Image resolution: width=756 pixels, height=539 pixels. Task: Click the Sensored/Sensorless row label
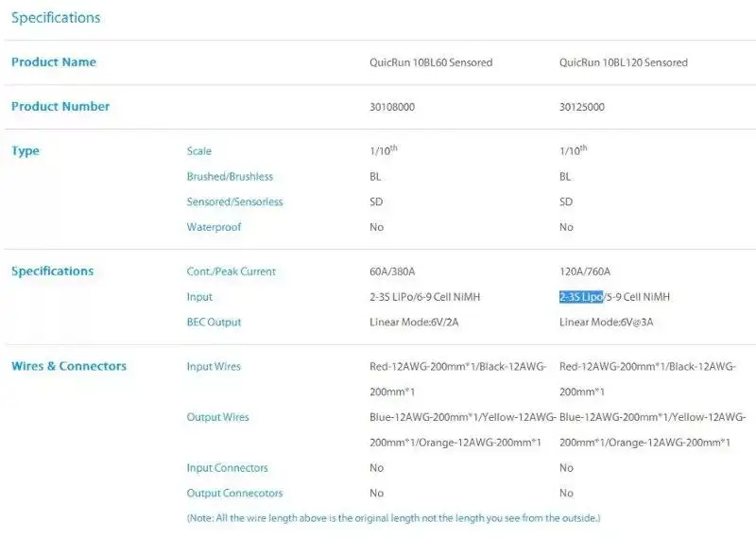click(x=234, y=201)
